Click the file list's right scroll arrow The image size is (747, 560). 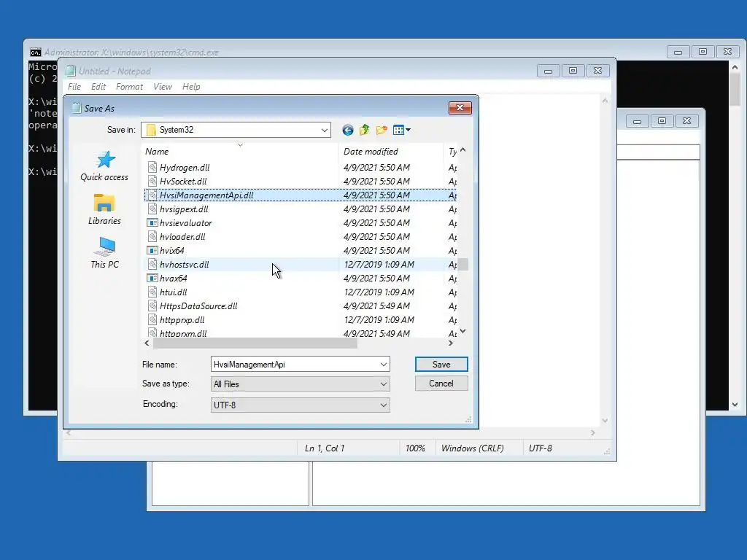pos(451,343)
